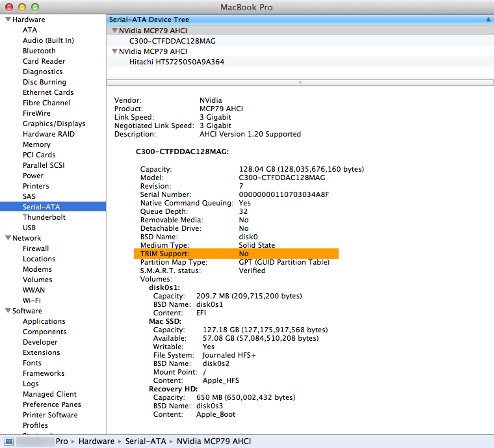
Task: Open Thunderbolt in the sidebar
Action: pyautogui.click(x=44, y=217)
